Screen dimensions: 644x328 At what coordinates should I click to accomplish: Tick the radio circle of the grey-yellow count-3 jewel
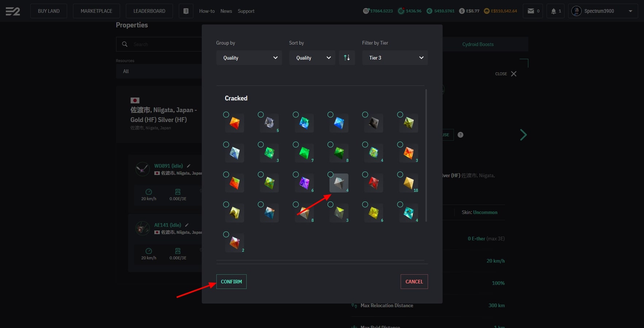[330, 205]
